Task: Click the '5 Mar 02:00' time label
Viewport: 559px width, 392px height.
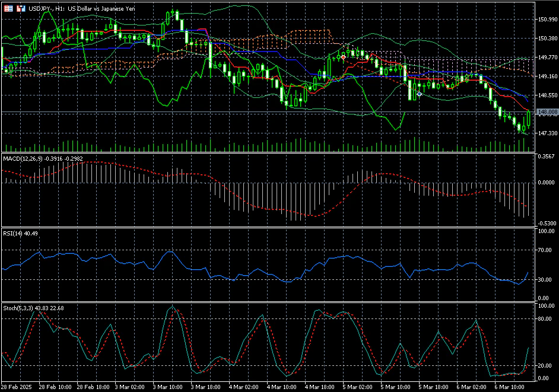Action: point(358,387)
